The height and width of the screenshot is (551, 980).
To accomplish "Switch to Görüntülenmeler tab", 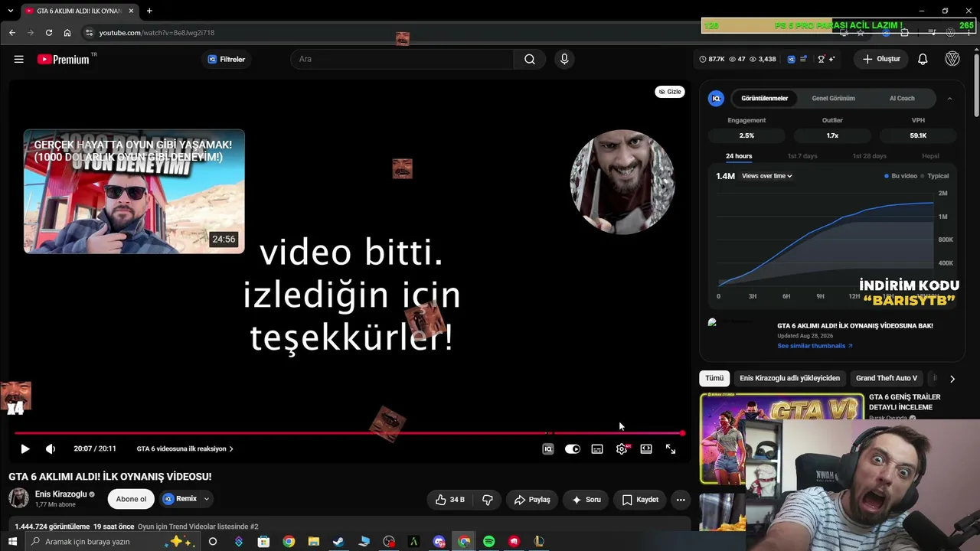I will [x=765, y=98].
